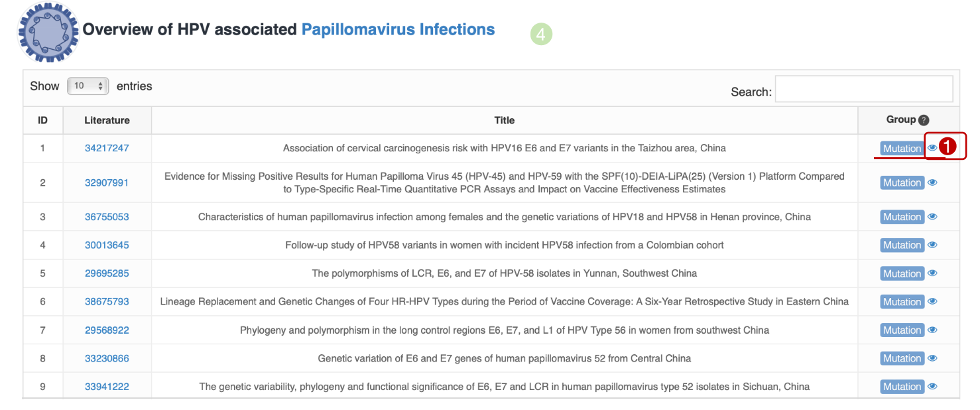Screen dimensions: 980x410
Task: Click the HPV virus logo icon
Action: [47, 33]
